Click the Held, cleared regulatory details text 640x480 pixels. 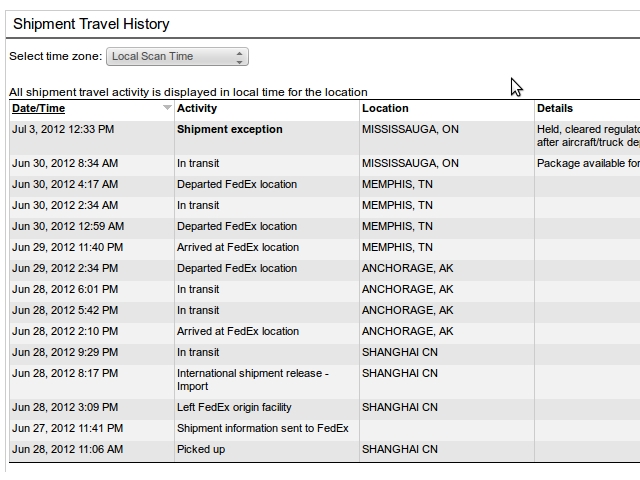(x=588, y=136)
